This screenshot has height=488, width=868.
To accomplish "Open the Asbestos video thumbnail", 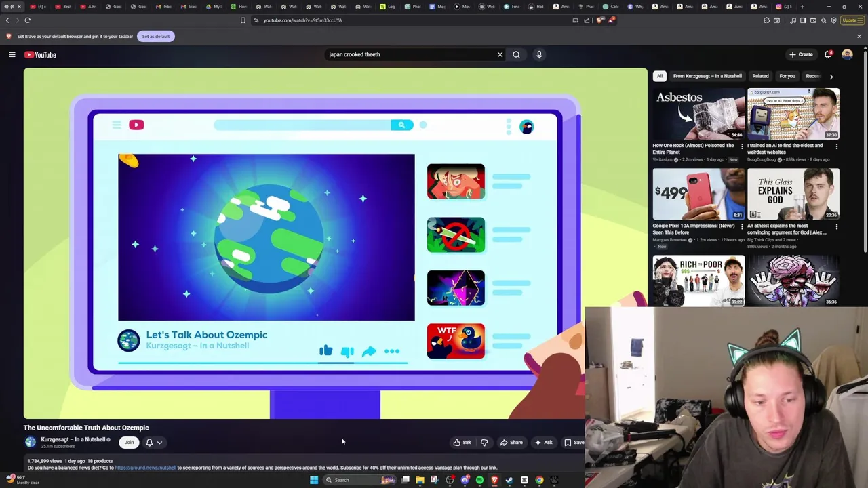I will point(698,114).
